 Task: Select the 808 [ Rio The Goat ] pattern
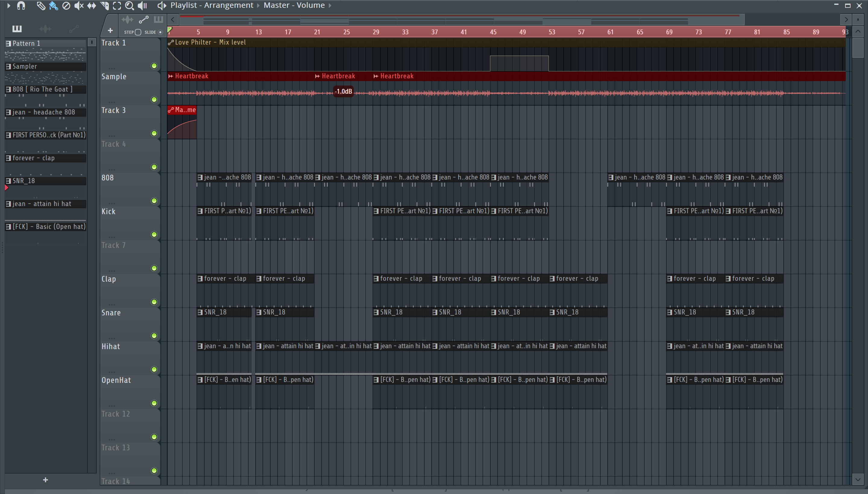(46, 89)
